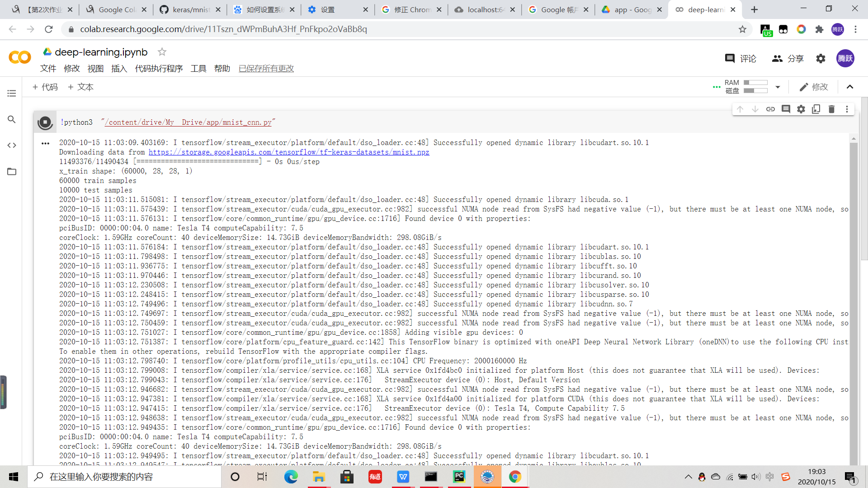Open cell settings gear in cell toolbar
This screenshot has height=488, width=868.
(x=801, y=109)
